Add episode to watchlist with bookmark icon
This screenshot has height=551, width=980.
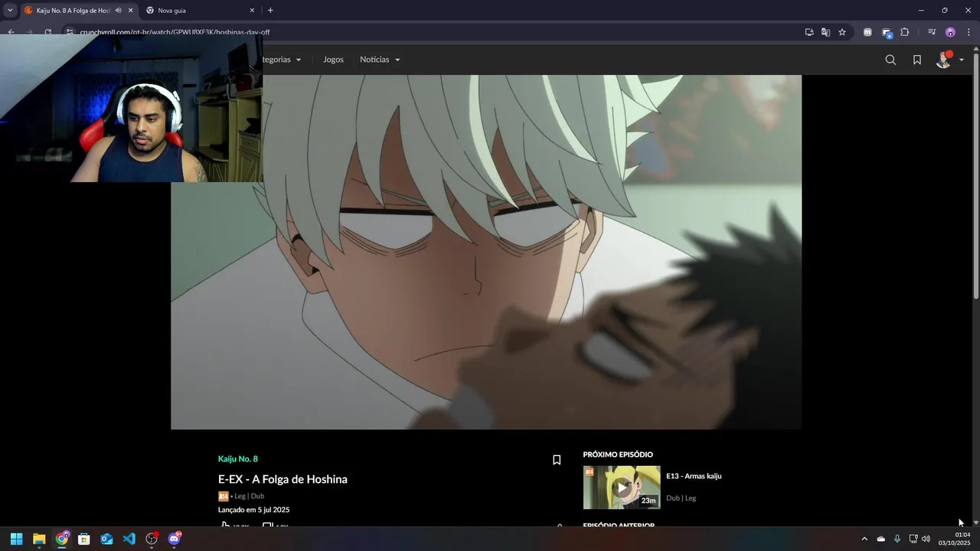(x=557, y=460)
